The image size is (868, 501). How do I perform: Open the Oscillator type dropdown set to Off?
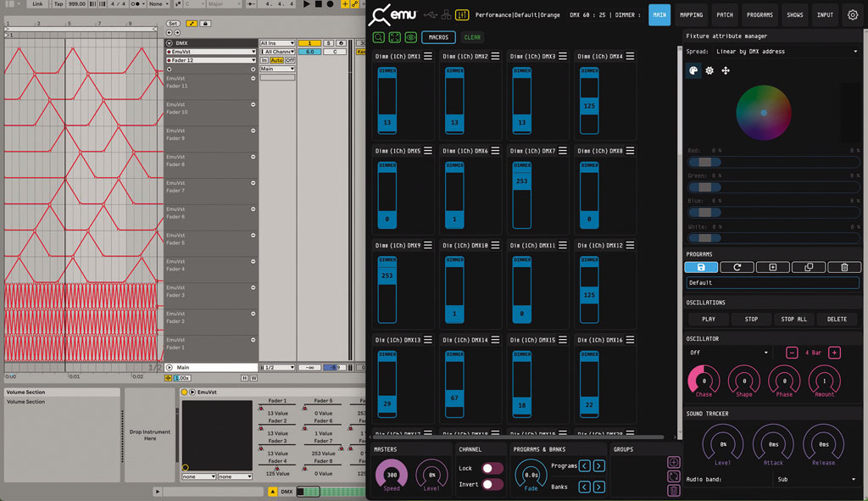[728, 353]
